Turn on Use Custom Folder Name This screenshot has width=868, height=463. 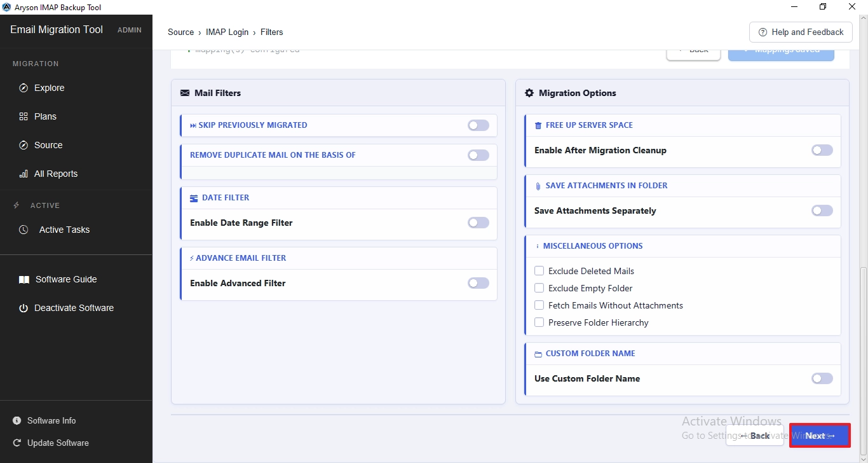pyautogui.click(x=822, y=378)
